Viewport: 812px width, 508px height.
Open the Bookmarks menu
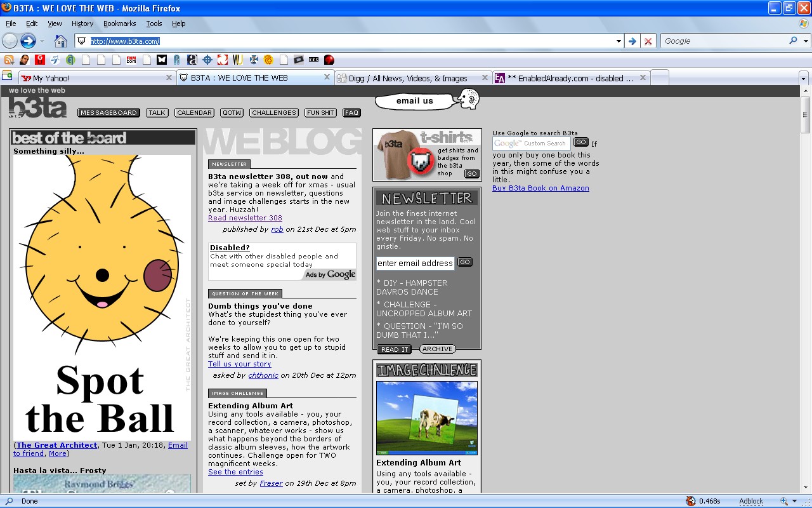(x=120, y=23)
